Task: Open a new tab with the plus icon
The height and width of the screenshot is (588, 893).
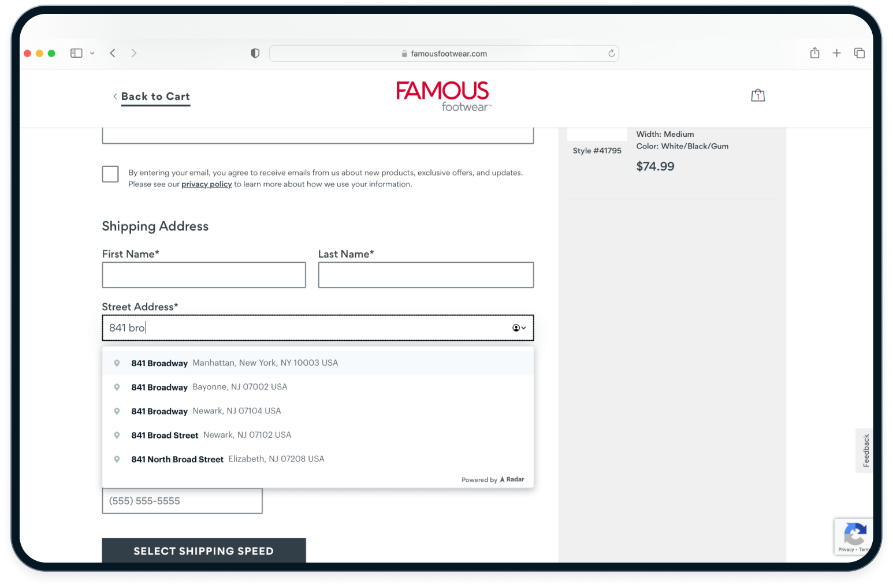Action: pyautogui.click(x=836, y=53)
